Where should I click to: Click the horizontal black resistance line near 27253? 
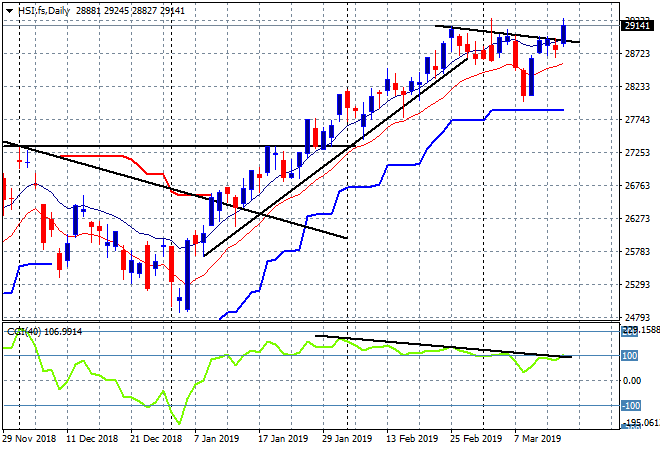pyautogui.click(x=177, y=146)
